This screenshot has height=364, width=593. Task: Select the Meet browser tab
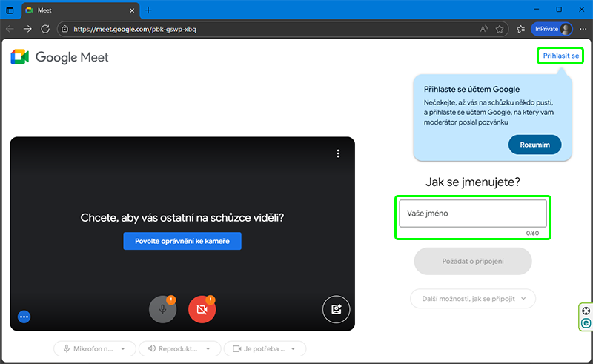(x=78, y=10)
